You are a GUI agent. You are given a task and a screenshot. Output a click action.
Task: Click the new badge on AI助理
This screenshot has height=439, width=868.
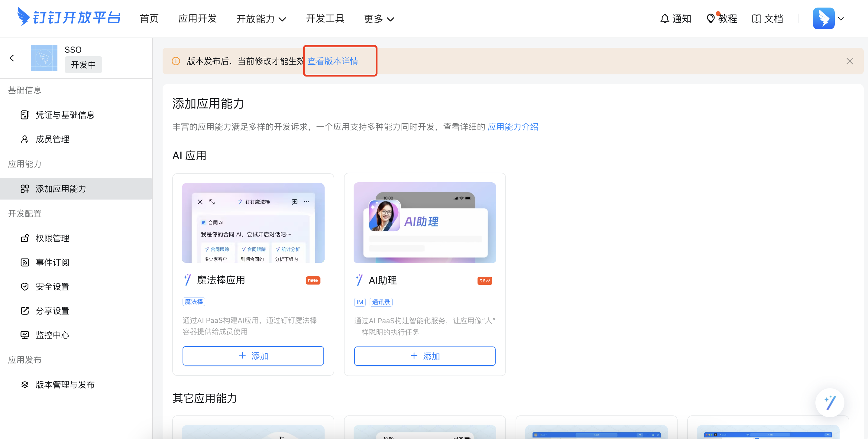tap(484, 281)
